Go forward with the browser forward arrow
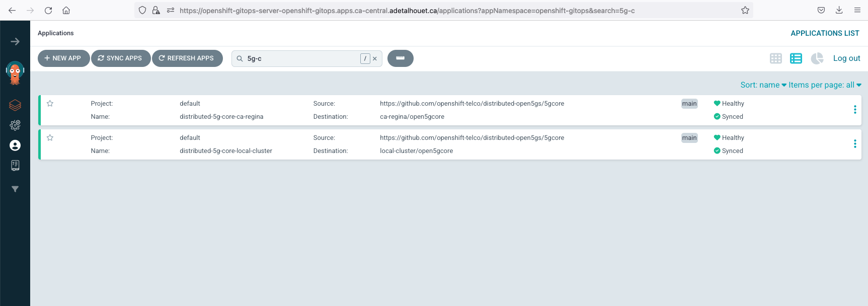Screen dimensions: 868x306 click(x=30, y=10)
